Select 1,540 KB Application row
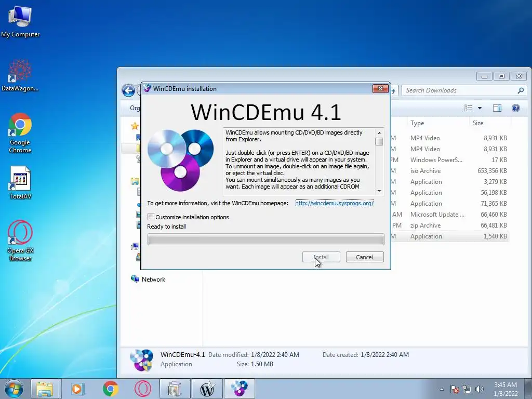The width and height of the screenshot is (532, 399). [449, 236]
